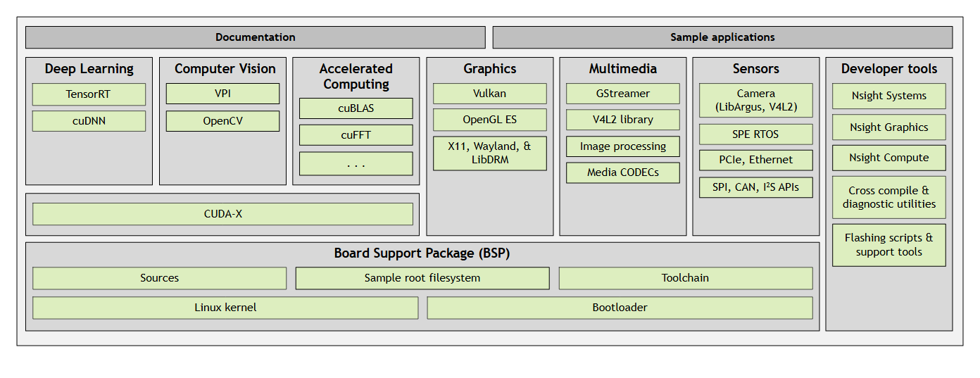980x378 pixels.
Task: Click SPI, CAN, I²S APIs box
Action: [756, 187]
